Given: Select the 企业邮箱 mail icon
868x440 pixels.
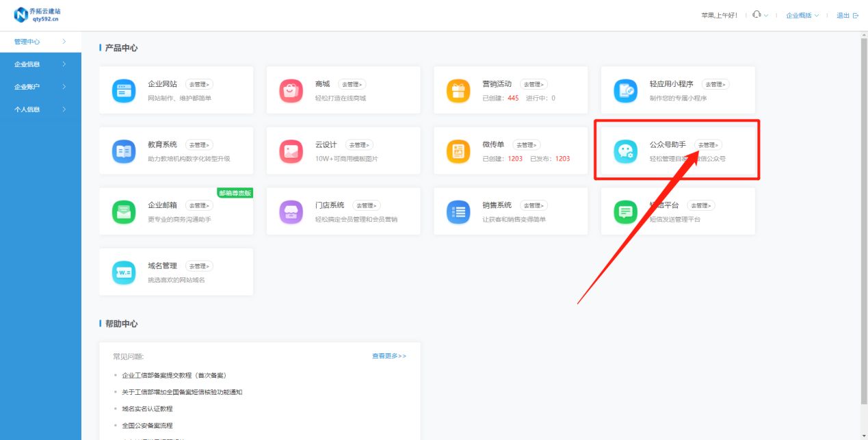Looking at the screenshot, I should tap(123, 211).
